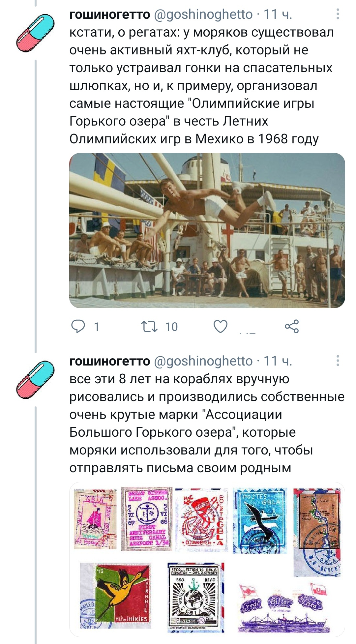Screen dimensions: 356x644
Task: Tap the share icon under first tweet
Action: (292, 326)
